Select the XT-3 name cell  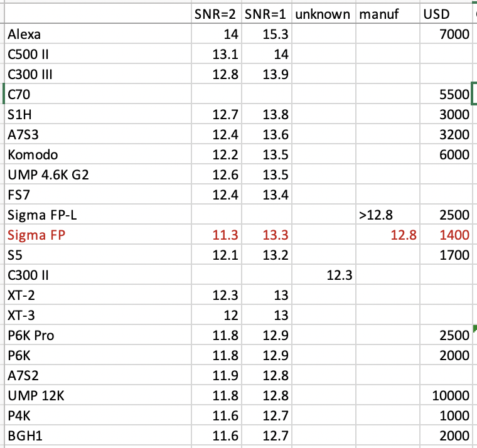point(98,314)
